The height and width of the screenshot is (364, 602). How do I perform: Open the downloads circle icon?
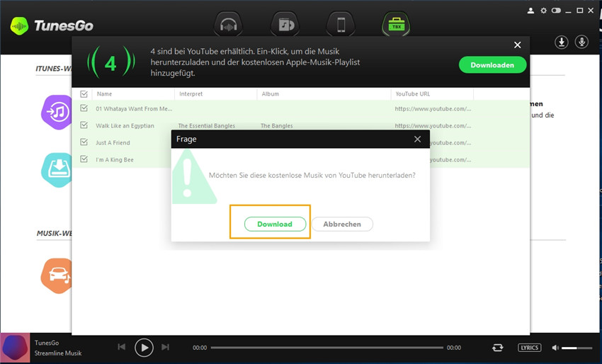click(x=562, y=42)
